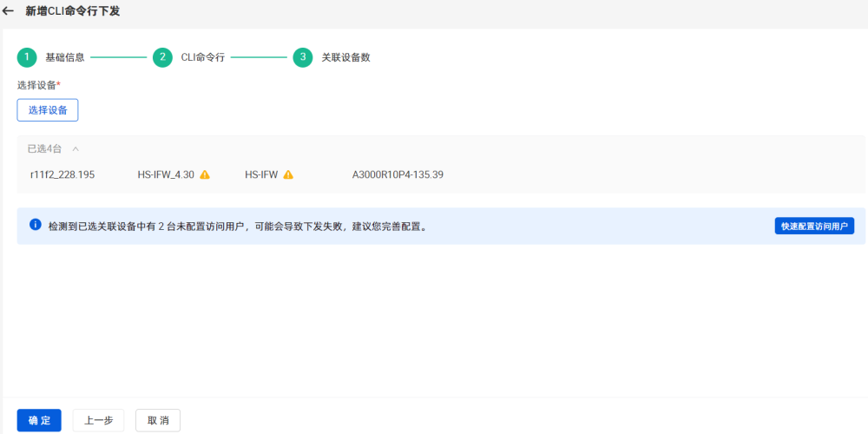Confirm with the 确定 button
Screen dimensions: 868x434
[39, 420]
